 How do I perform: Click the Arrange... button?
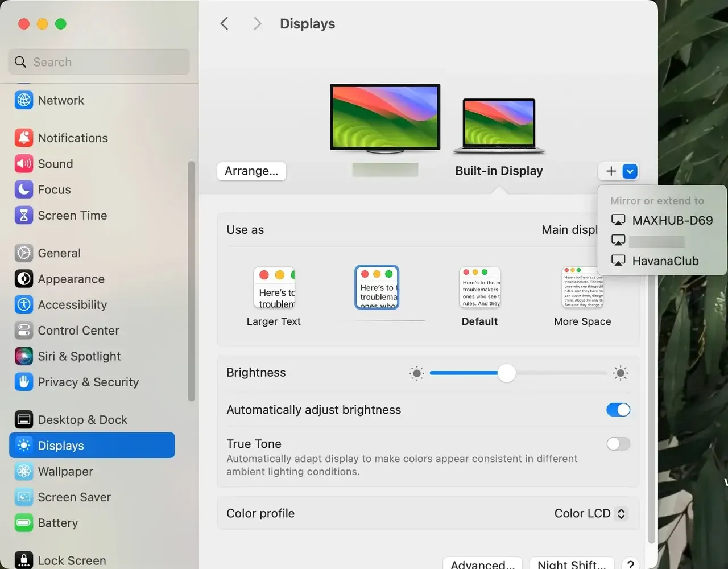(x=251, y=171)
